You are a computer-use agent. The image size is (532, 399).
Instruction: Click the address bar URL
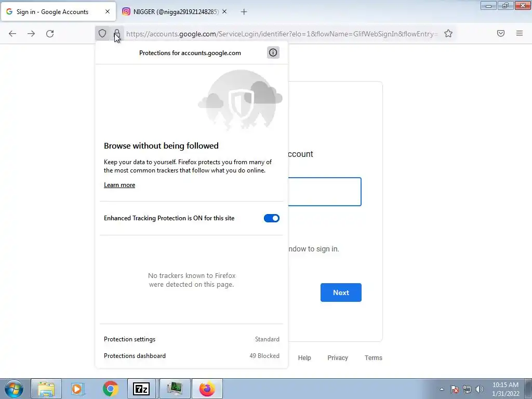282,34
